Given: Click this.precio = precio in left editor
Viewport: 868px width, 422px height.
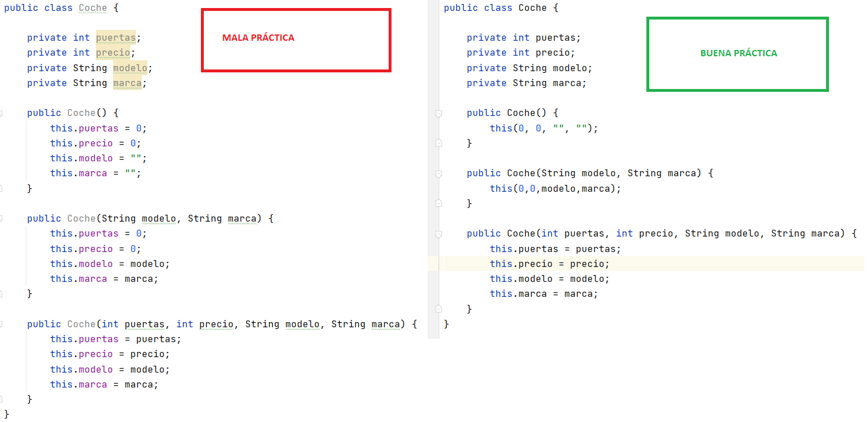Looking at the screenshot, I should coord(110,354).
